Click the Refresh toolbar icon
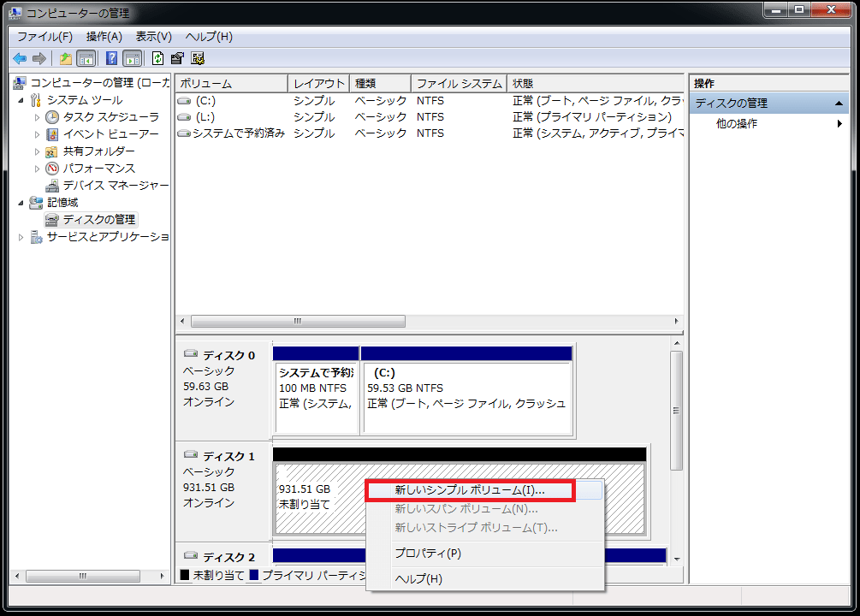This screenshot has width=860, height=616. pyautogui.click(x=158, y=58)
